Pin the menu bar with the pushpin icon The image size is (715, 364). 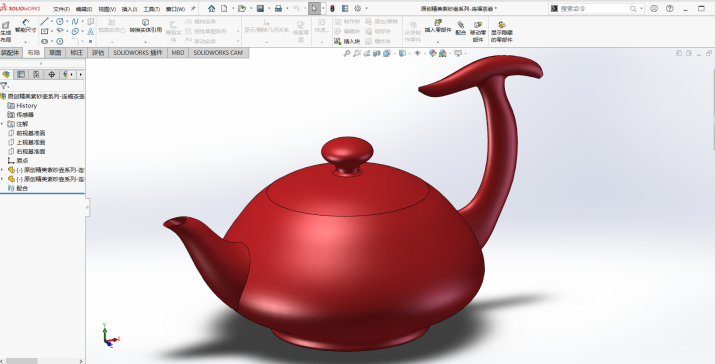tap(193, 9)
